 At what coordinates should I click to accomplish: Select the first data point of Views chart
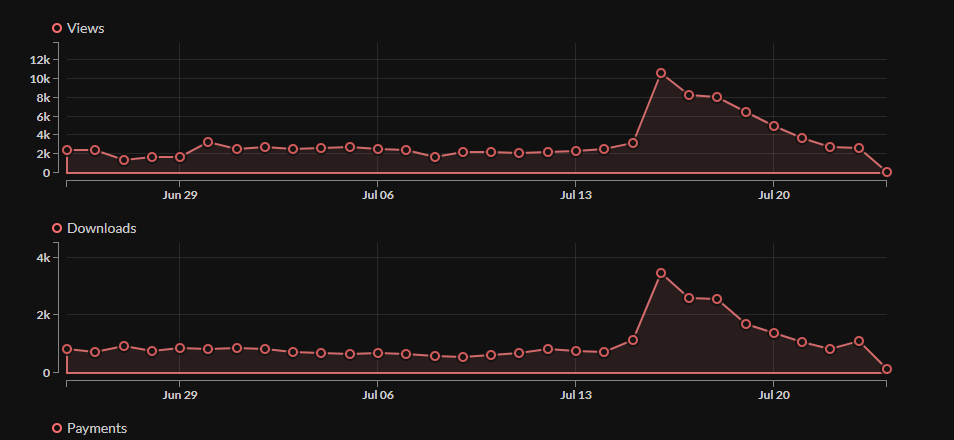tap(67, 150)
